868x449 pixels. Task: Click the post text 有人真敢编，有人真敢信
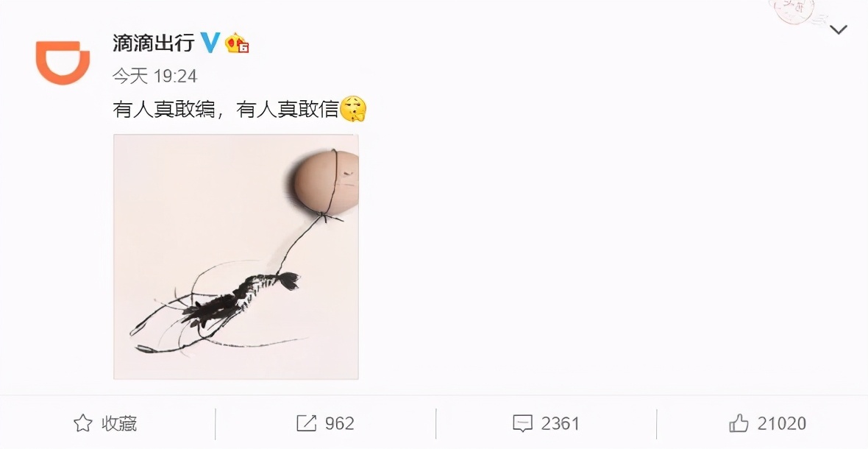(225, 109)
